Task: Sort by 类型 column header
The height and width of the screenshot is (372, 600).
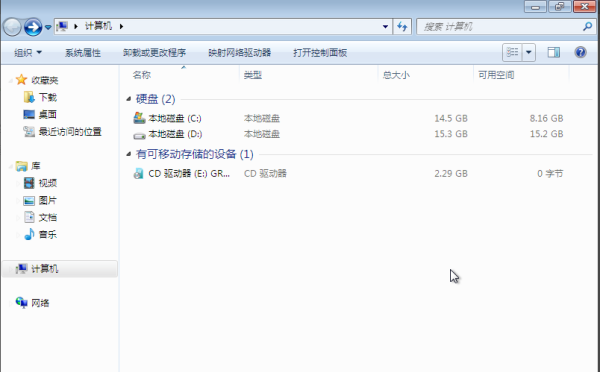Action: [253, 75]
